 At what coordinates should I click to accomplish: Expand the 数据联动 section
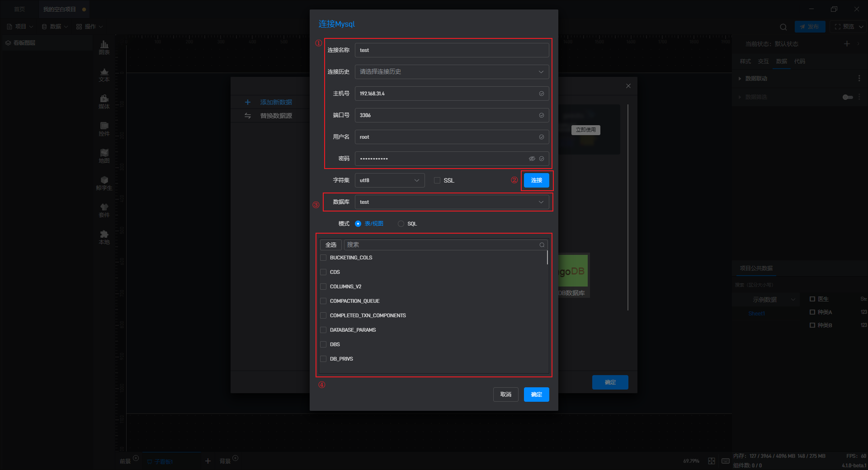click(x=740, y=79)
